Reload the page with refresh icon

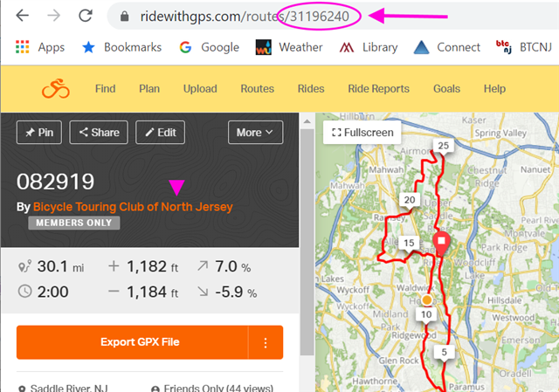86,16
